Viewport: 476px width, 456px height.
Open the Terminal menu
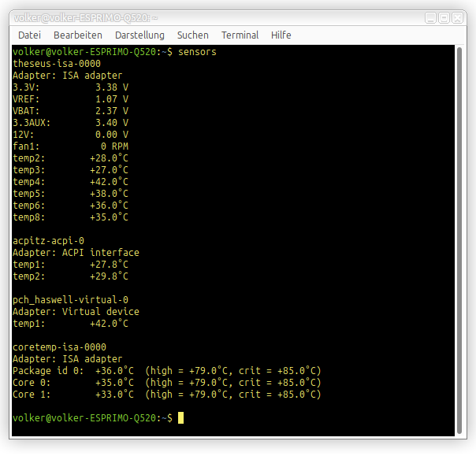click(240, 35)
